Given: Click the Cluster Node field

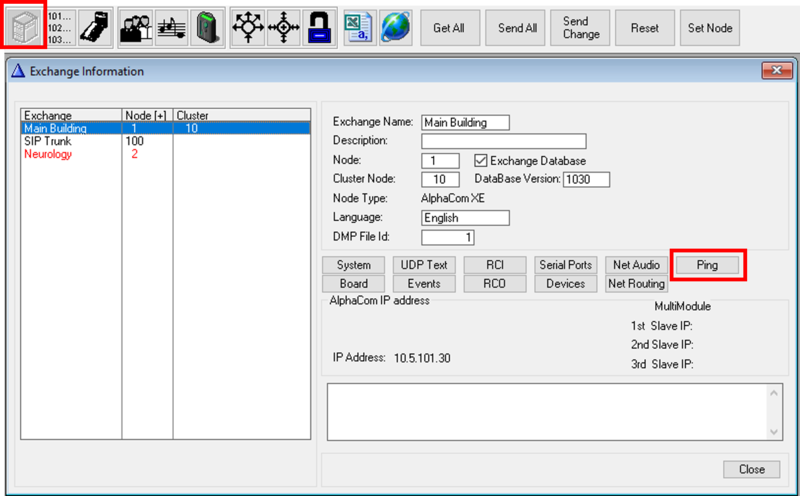Looking at the screenshot, I should click(440, 179).
